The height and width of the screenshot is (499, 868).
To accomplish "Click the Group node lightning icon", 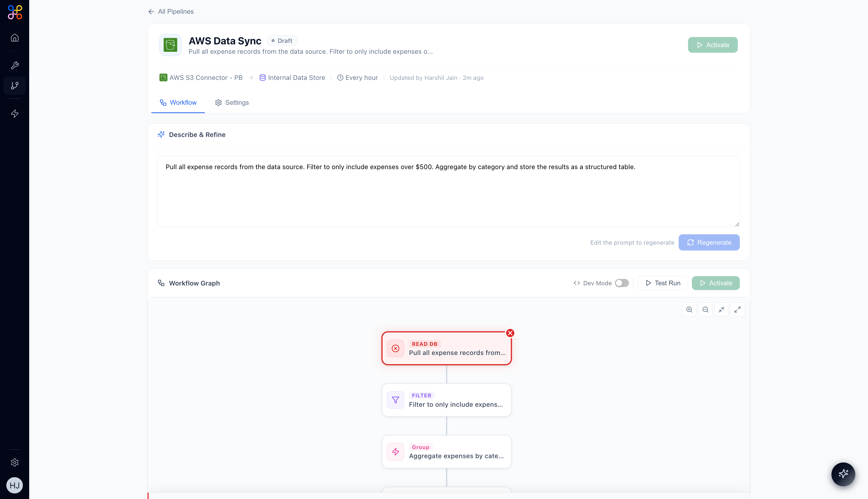I will pos(395,452).
